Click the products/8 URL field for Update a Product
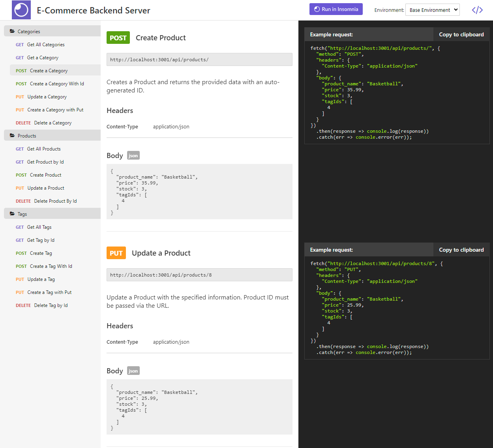493x448 pixels. 199,275
